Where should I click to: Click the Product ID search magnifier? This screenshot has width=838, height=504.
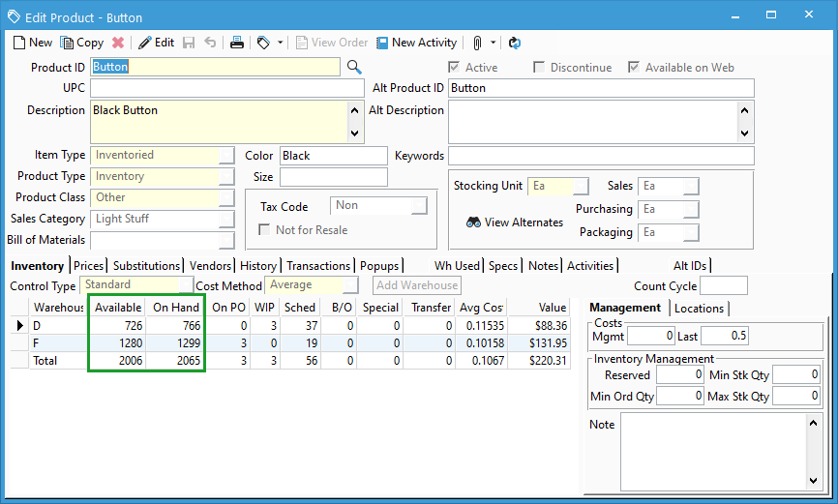click(354, 67)
